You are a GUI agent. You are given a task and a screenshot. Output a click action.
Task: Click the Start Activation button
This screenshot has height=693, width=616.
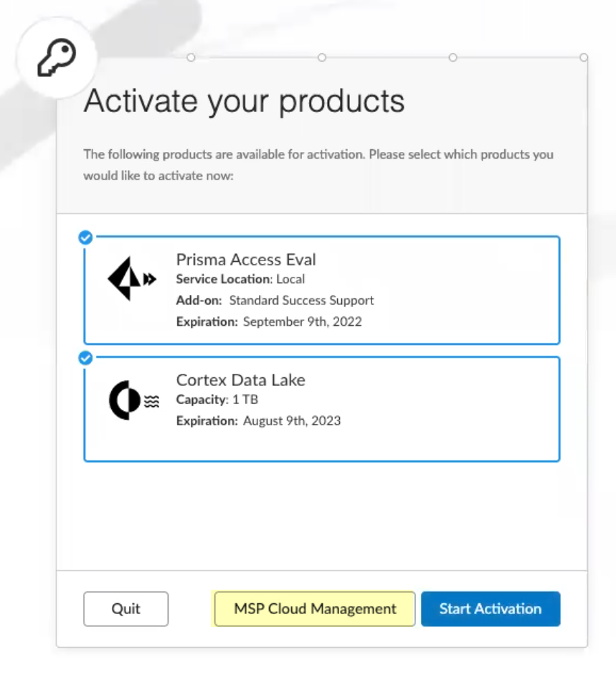(491, 609)
